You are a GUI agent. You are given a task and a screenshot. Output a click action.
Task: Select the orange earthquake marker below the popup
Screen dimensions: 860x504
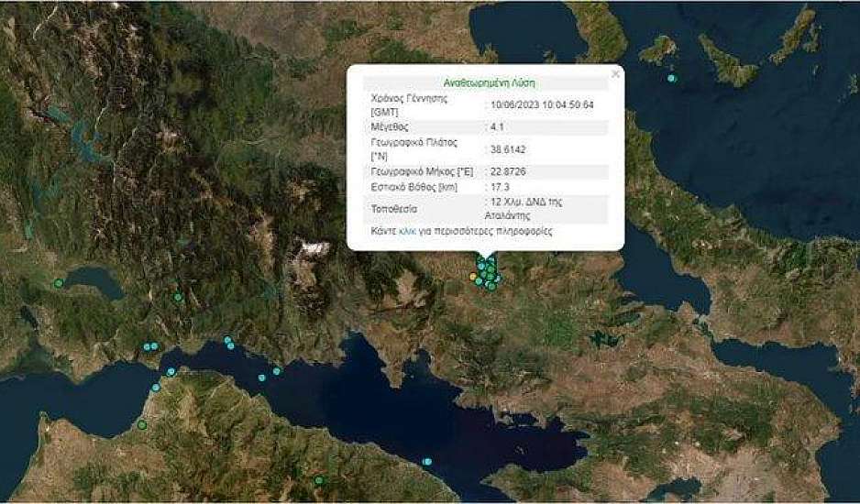point(474,276)
